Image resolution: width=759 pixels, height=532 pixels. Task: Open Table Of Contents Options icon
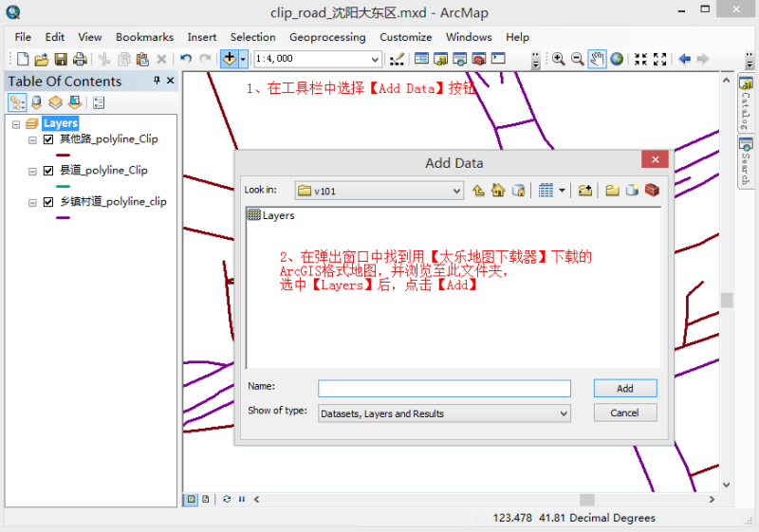click(99, 102)
